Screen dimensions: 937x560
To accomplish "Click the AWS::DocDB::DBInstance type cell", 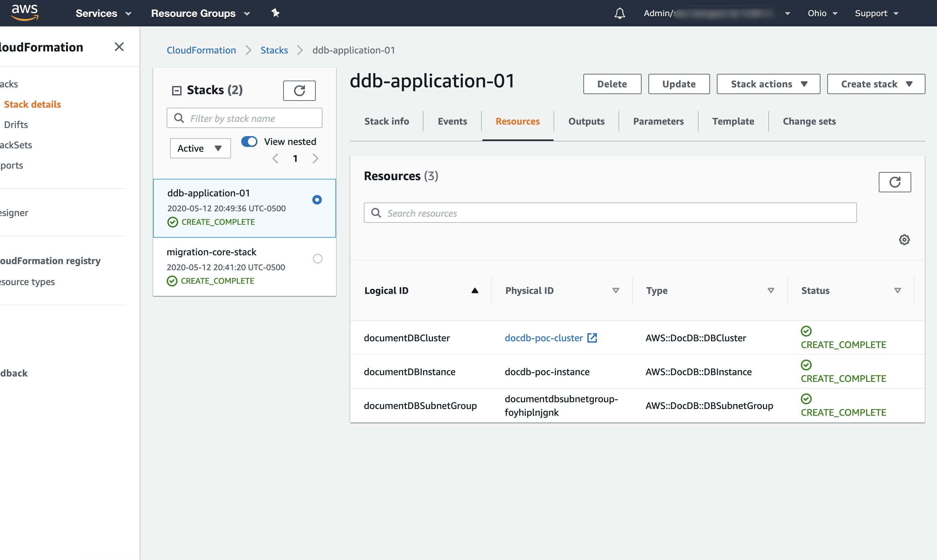I will click(x=699, y=372).
